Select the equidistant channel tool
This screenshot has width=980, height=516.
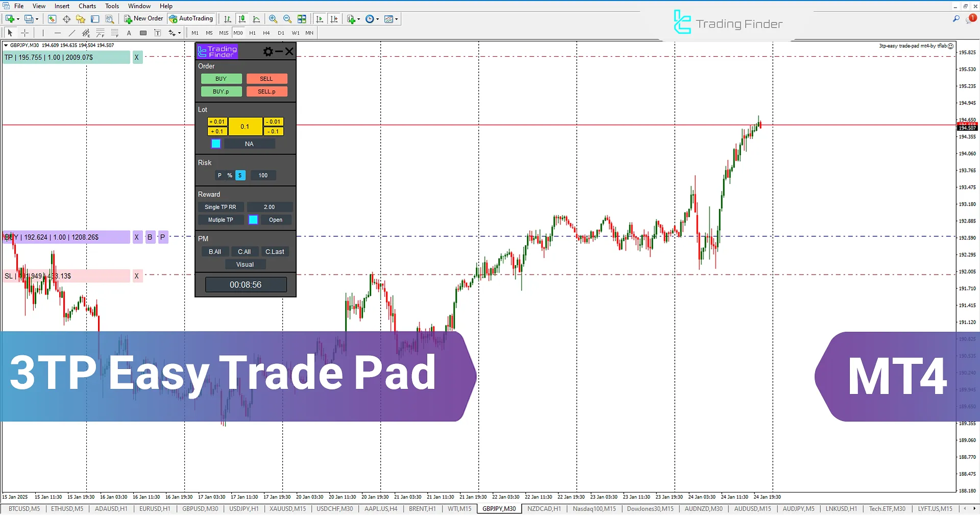[x=86, y=33]
